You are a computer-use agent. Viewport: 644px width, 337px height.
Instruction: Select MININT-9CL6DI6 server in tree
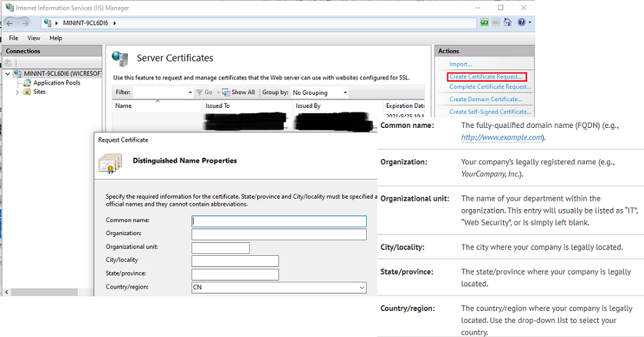pyautogui.click(x=62, y=73)
